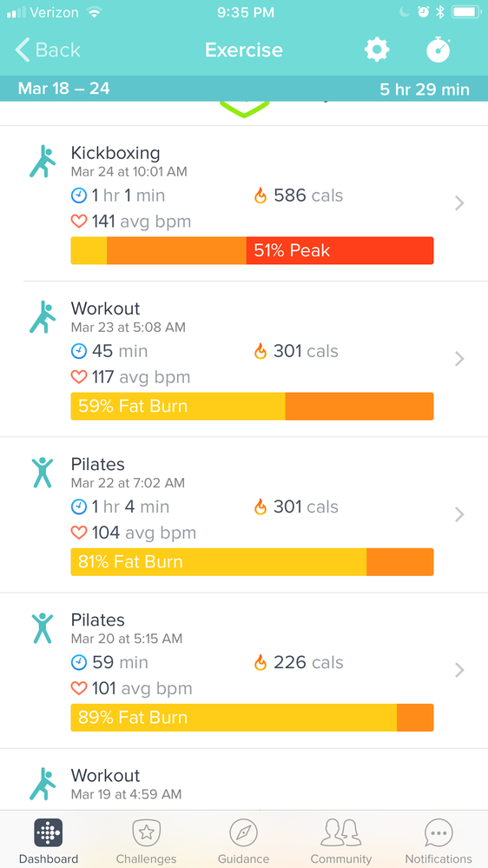Image resolution: width=488 pixels, height=868 pixels.
Task: Tap the heart icon beside 141 avg bpm
Action: click(x=79, y=222)
